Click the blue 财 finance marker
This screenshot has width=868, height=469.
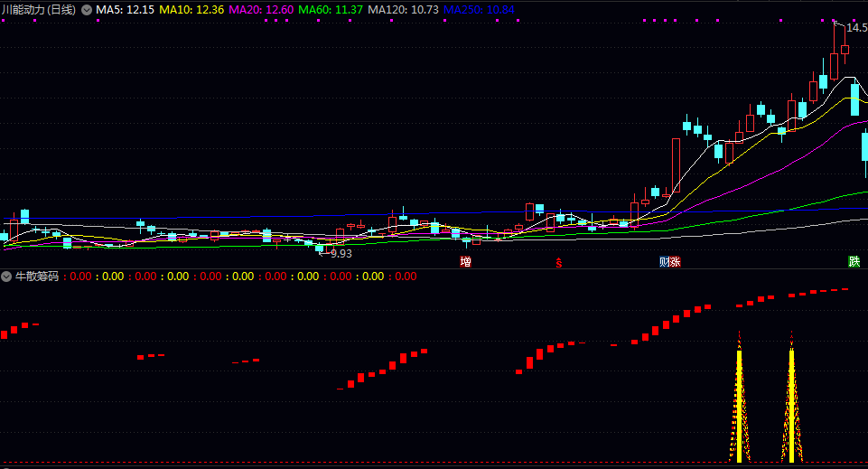point(664,262)
